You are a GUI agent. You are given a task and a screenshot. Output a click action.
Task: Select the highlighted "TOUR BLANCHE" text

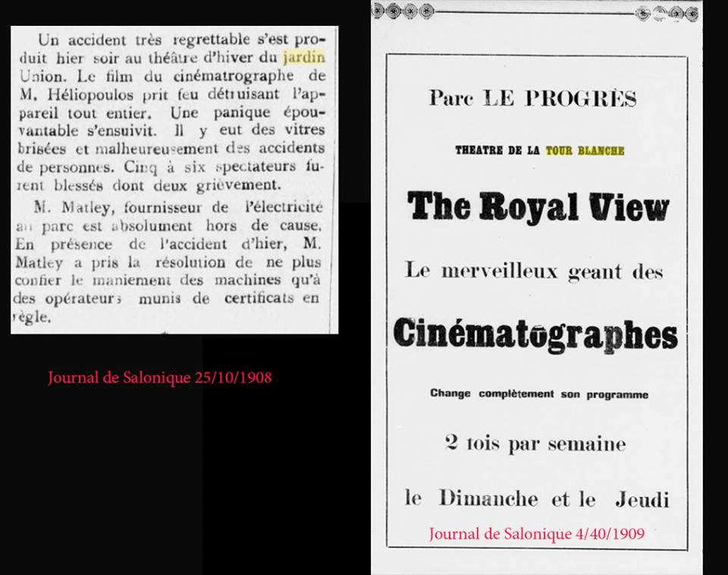click(x=585, y=150)
